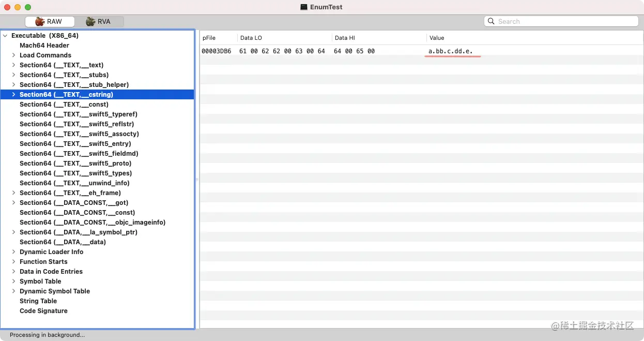Select Section64 (__DATA_CONST,__const) row

click(97, 213)
